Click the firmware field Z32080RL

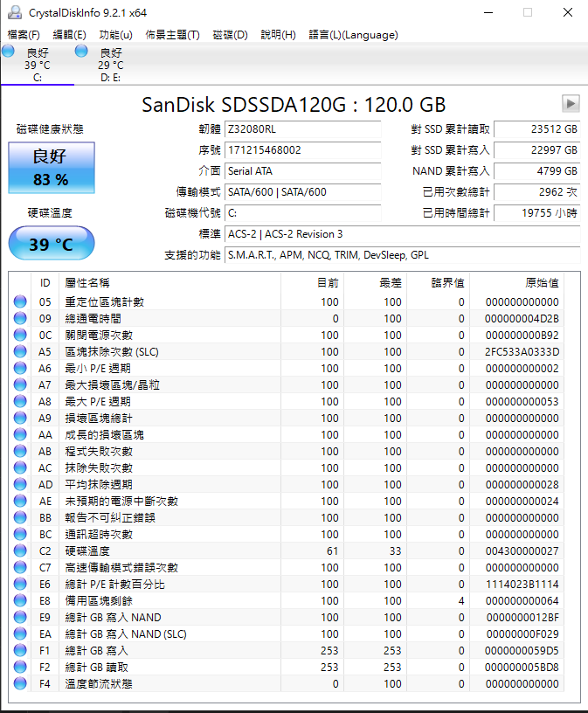point(303,129)
